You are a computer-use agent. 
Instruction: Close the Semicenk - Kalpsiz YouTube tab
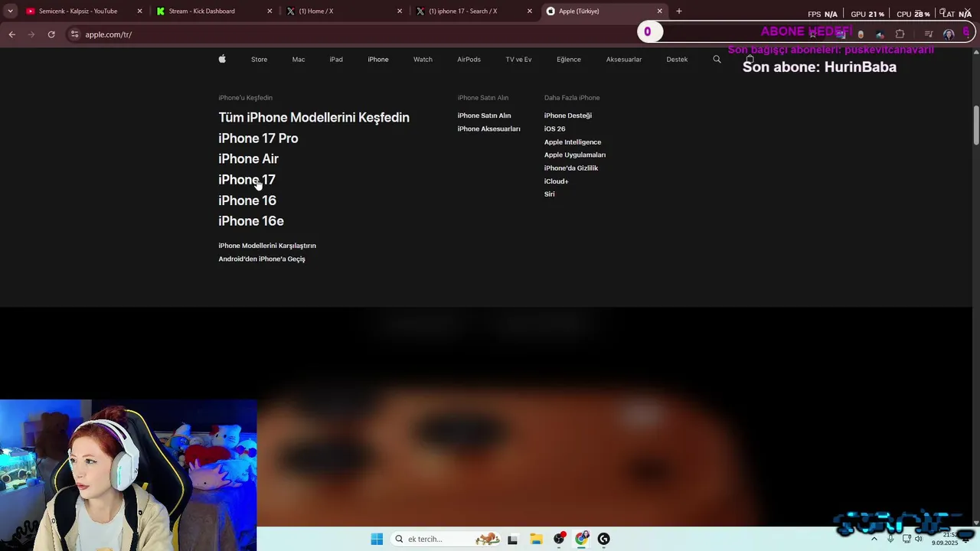click(x=139, y=11)
